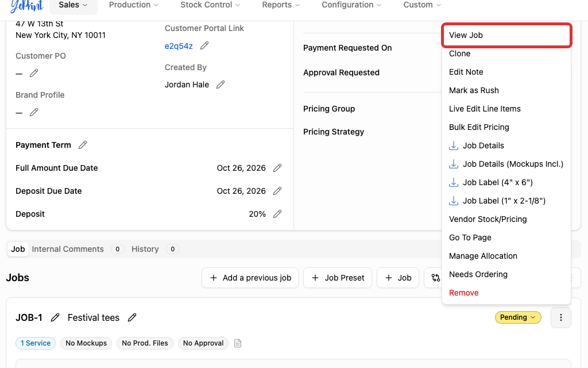Viewport: 588px width, 368px height.
Task: Click the YoPrint logo
Action: click(27, 5)
